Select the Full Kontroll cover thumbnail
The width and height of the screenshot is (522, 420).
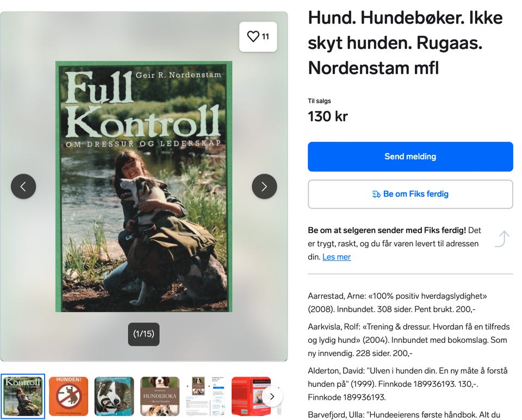pos(23,396)
